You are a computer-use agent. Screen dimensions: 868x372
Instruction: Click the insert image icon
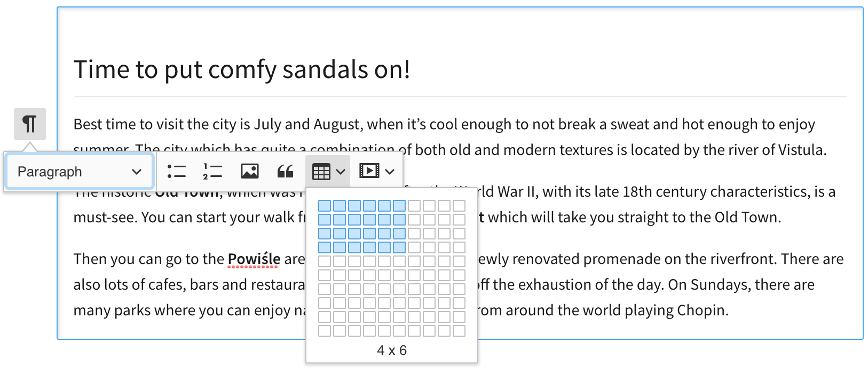pos(249,172)
